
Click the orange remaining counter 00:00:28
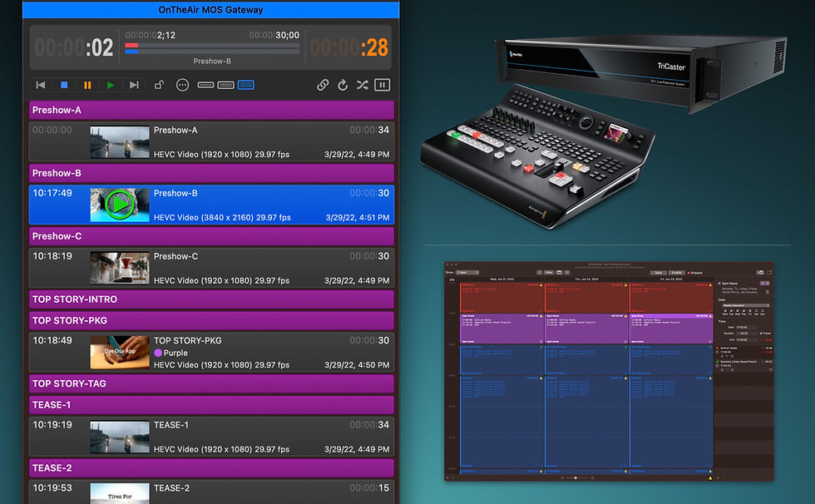tap(349, 47)
